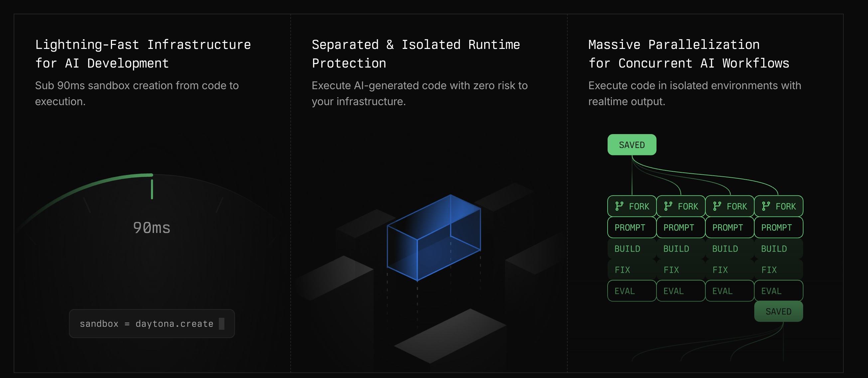Click the fork icon in the third FORK box

click(717, 206)
